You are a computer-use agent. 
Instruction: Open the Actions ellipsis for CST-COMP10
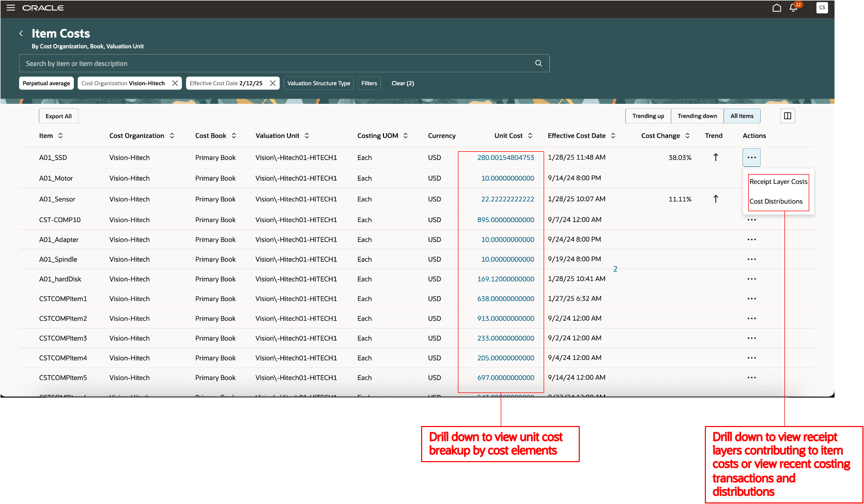pos(752,219)
